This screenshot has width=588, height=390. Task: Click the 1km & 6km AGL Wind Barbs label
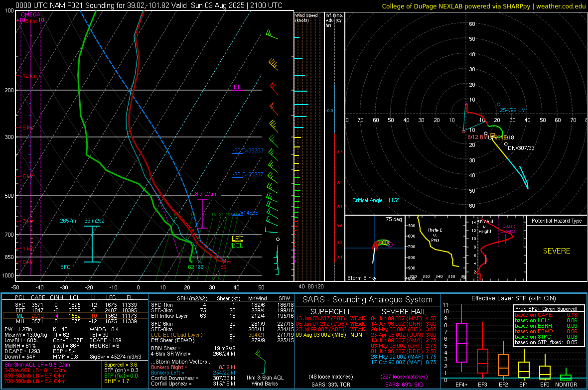click(x=265, y=381)
